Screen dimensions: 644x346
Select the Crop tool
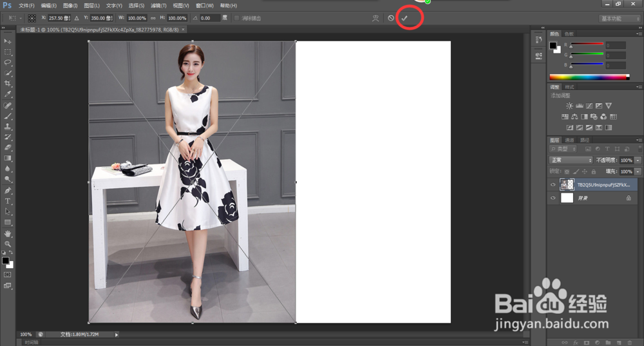click(7, 83)
